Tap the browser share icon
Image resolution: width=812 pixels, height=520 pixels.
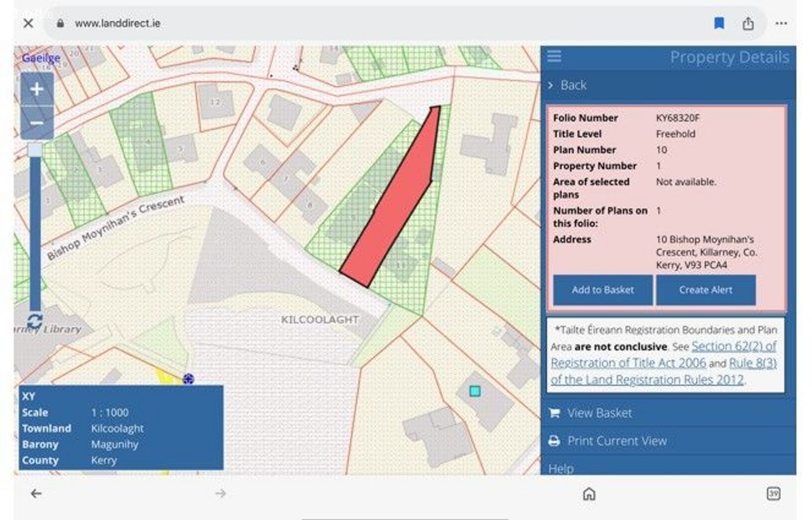tap(749, 23)
